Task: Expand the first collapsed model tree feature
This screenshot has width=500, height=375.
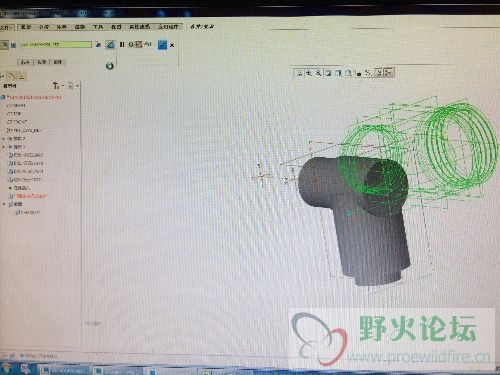Action: [x=4, y=138]
